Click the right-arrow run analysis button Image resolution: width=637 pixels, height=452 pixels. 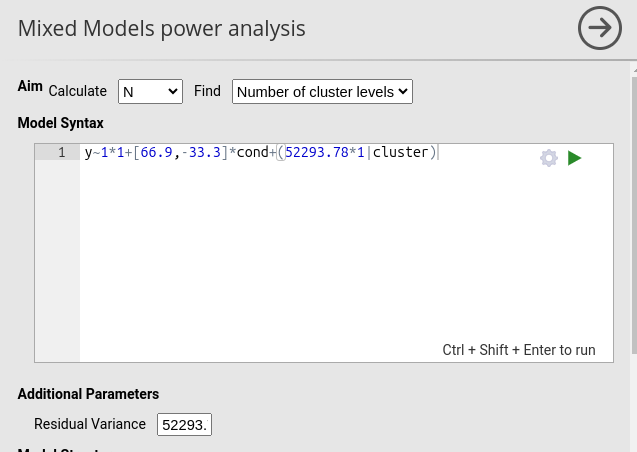point(599,28)
